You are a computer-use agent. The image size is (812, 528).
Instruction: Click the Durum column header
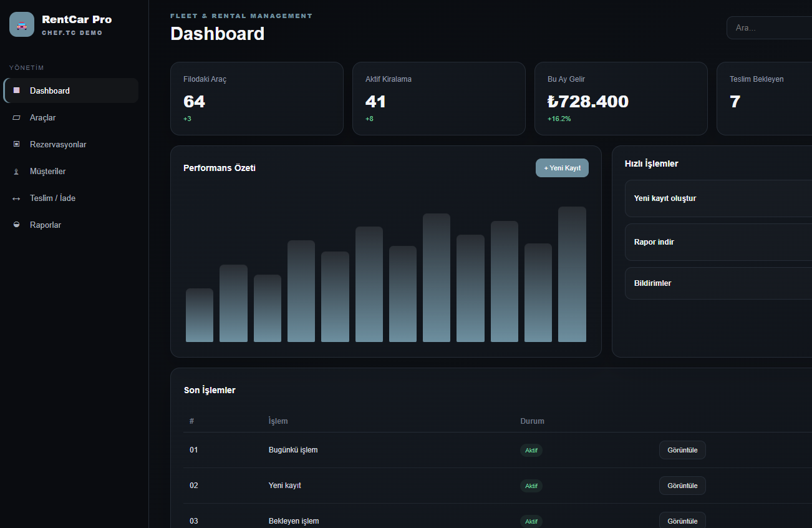point(533,421)
